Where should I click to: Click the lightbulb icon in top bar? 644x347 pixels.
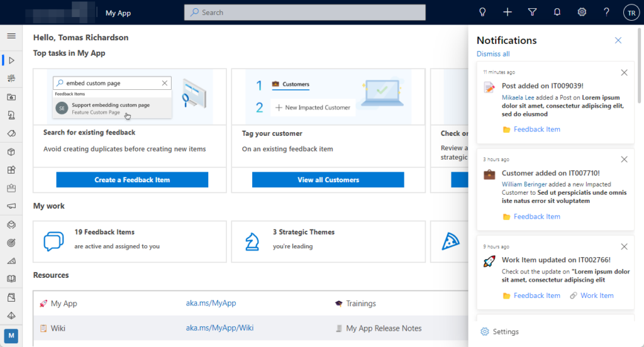point(483,12)
